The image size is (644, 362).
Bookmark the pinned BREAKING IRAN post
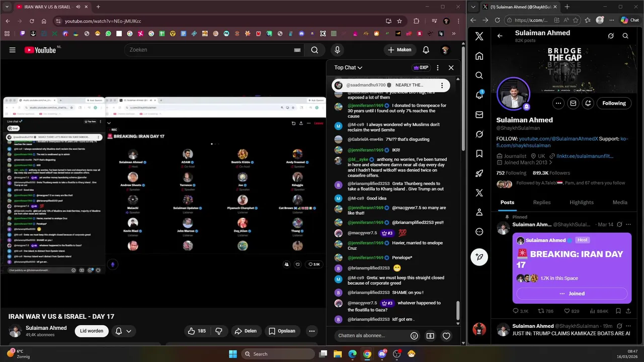[x=618, y=311]
